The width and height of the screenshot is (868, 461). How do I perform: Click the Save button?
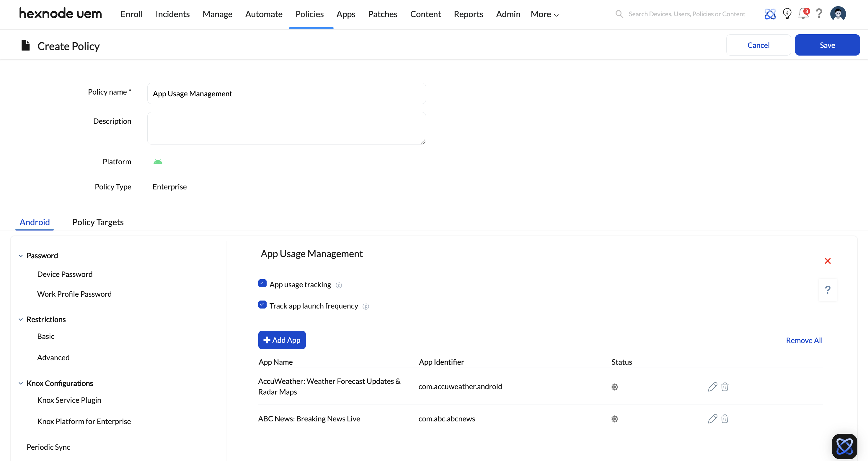click(x=828, y=45)
